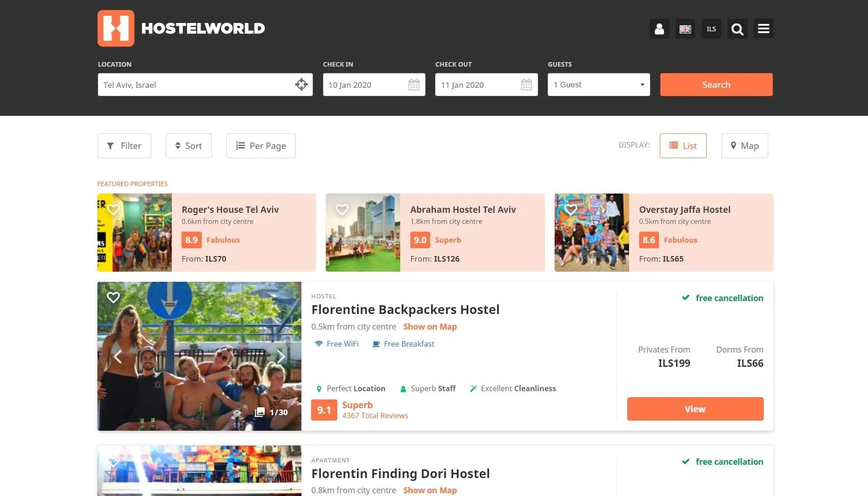Image resolution: width=868 pixels, height=496 pixels.
Task: Select the List display view
Action: 683,146
